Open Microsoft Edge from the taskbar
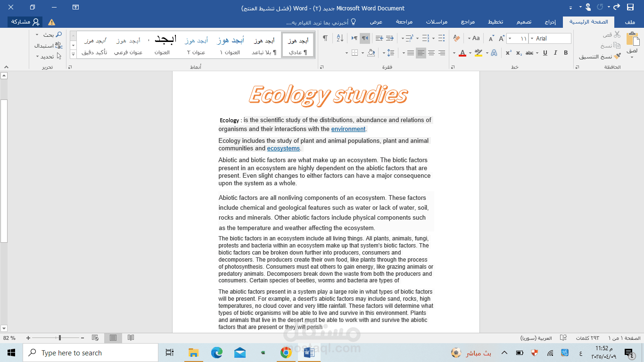Viewport: 644px width, 362px height. click(x=216, y=353)
